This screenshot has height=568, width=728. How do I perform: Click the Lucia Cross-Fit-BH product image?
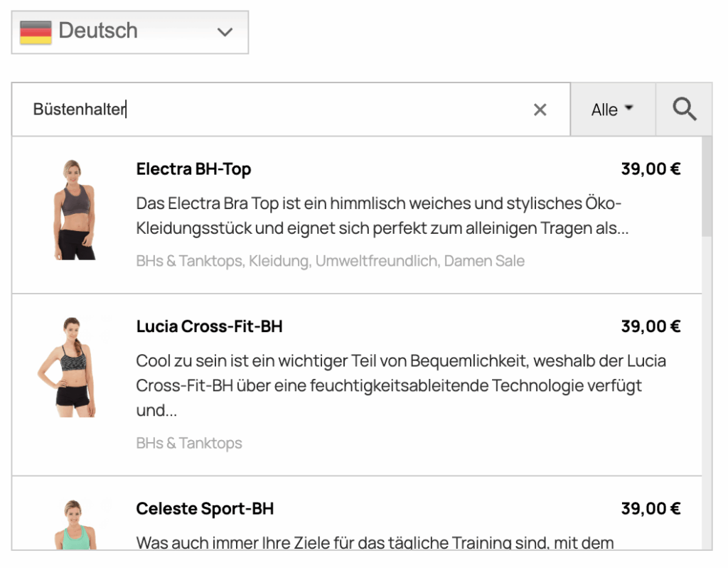pyautogui.click(x=74, y=368)
